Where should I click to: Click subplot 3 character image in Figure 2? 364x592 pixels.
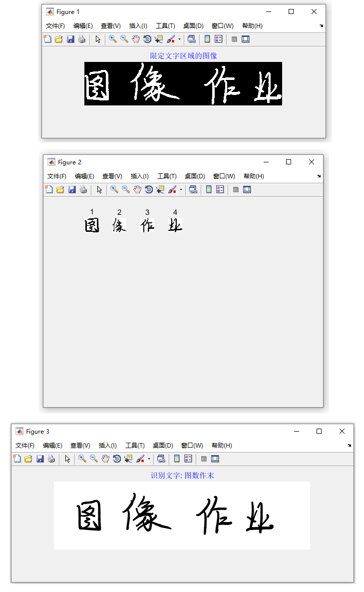click(147, 225)
